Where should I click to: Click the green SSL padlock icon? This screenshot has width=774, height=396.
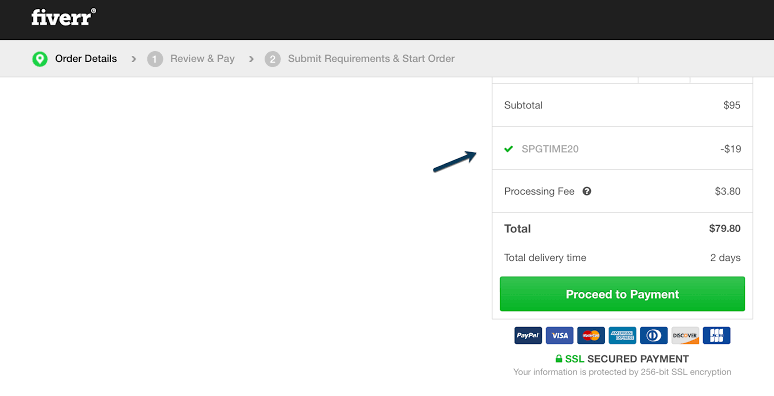coord(559,358)
